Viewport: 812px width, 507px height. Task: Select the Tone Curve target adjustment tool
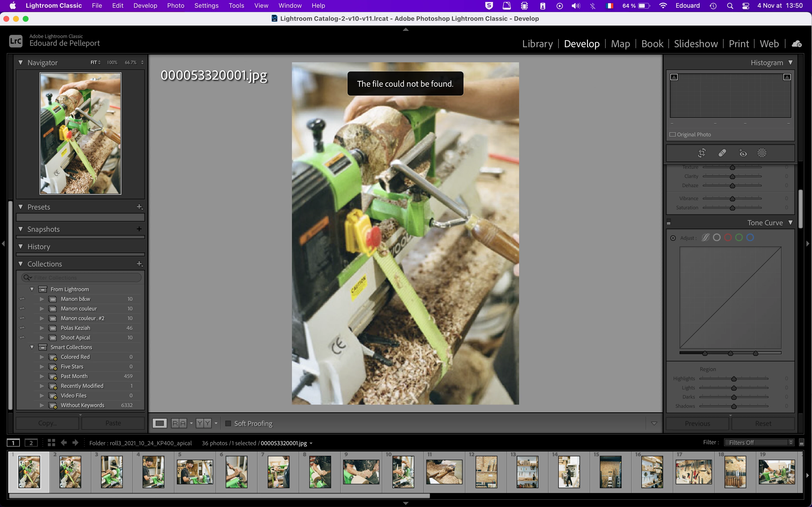pos(673,238)
